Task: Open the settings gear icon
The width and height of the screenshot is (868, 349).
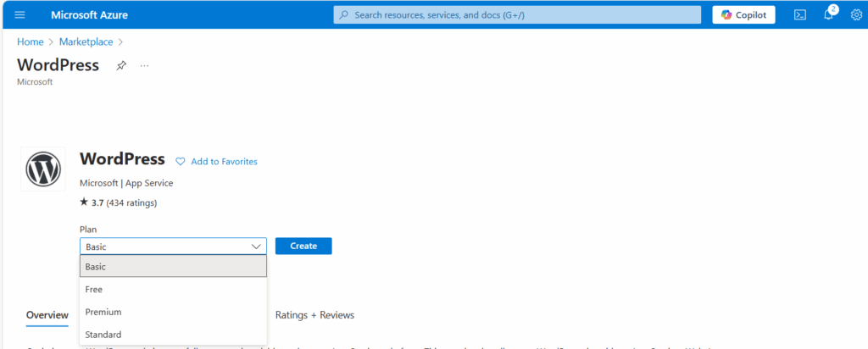Action: coord(855,15)
